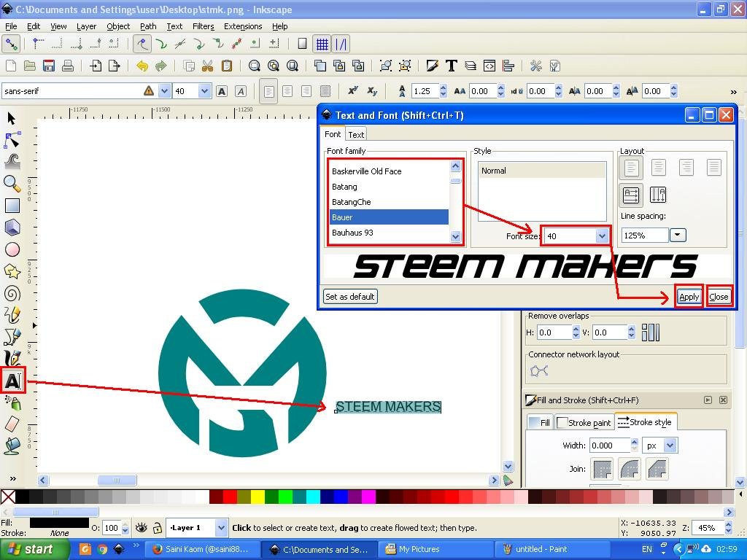Toggle italic text style button

(x=241, y=91)
